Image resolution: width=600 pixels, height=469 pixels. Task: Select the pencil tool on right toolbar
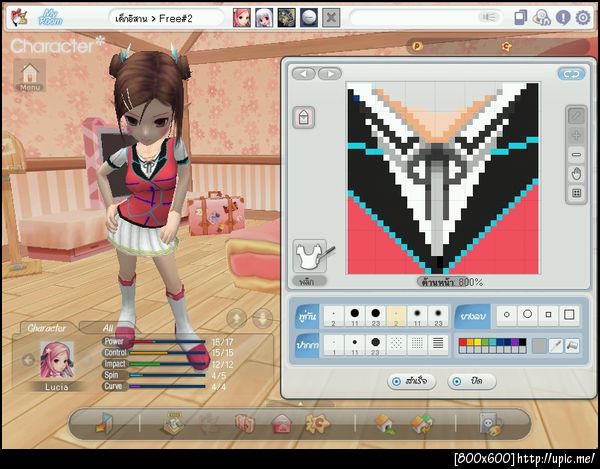click(x=577, y=116)
